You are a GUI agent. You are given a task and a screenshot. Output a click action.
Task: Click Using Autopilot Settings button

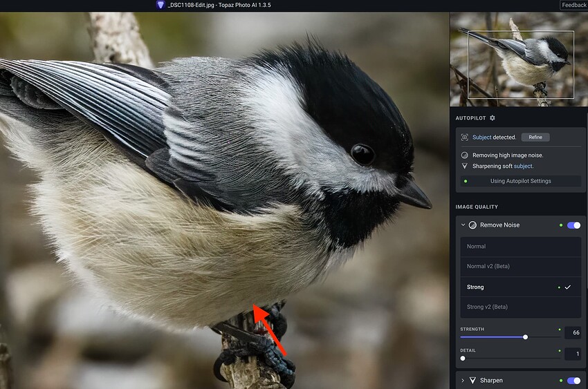click(520, 181)
